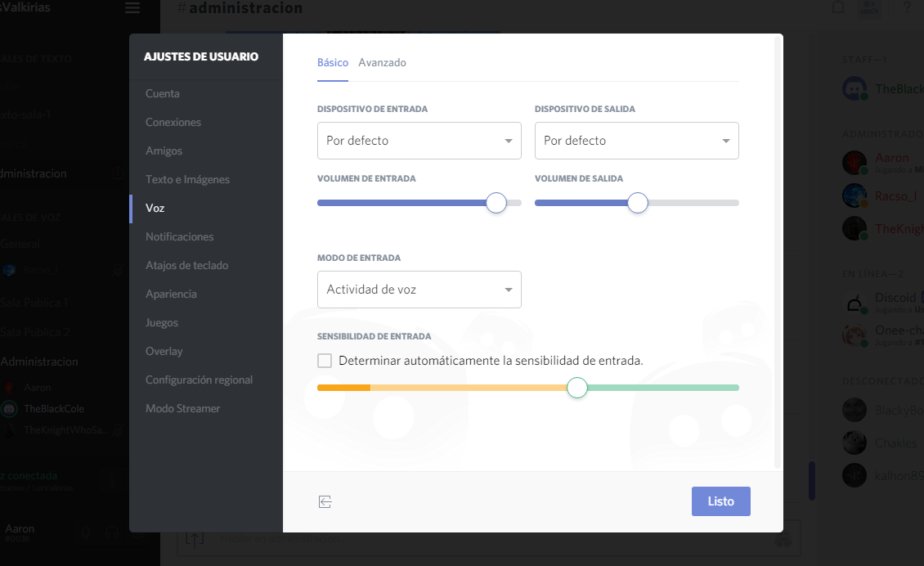Viewport: 924px width, 566px height.
Task: Open the Modo de entrada dropdown
Action: tap(419, 290)
